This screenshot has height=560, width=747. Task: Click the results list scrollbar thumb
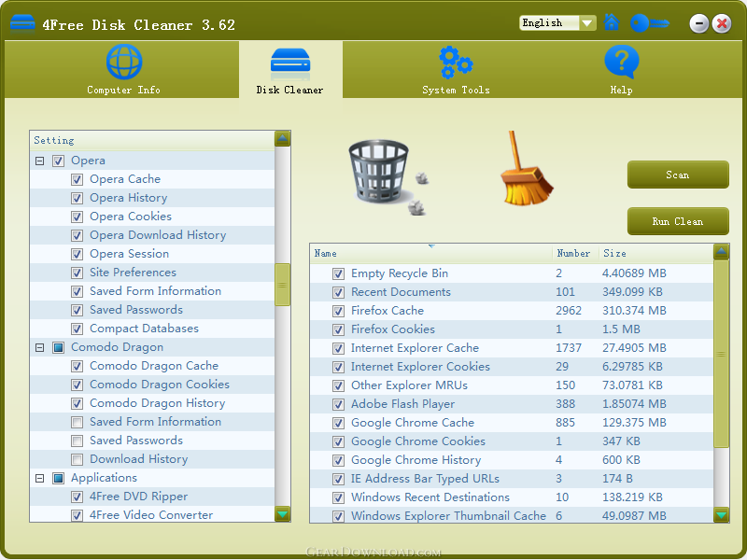pos(721,354)
